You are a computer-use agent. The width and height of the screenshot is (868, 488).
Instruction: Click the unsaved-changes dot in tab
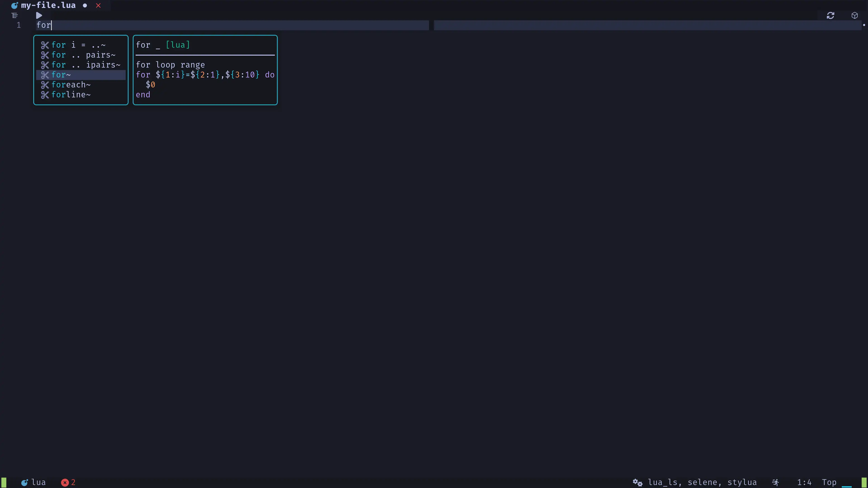pyautogui.click(x=85, y=5)
